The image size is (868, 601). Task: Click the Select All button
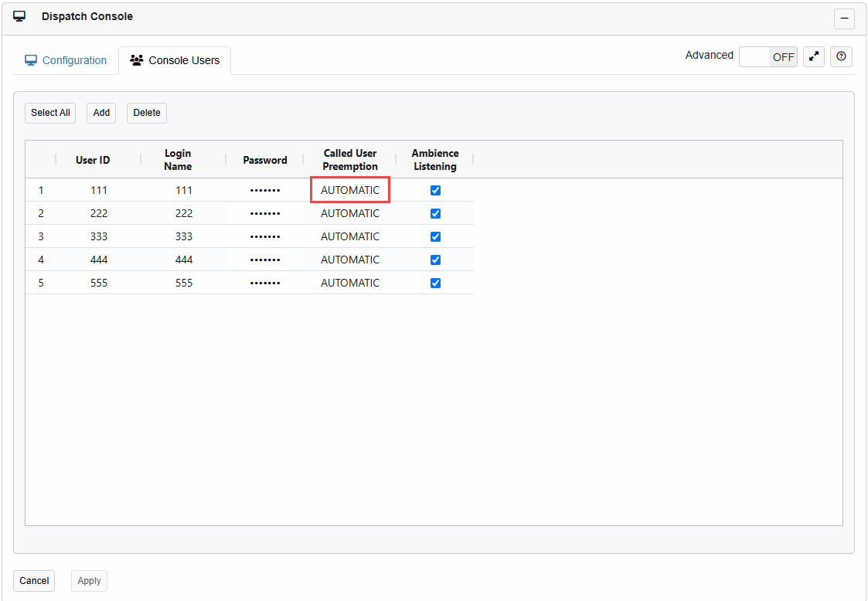coord(49,113)
